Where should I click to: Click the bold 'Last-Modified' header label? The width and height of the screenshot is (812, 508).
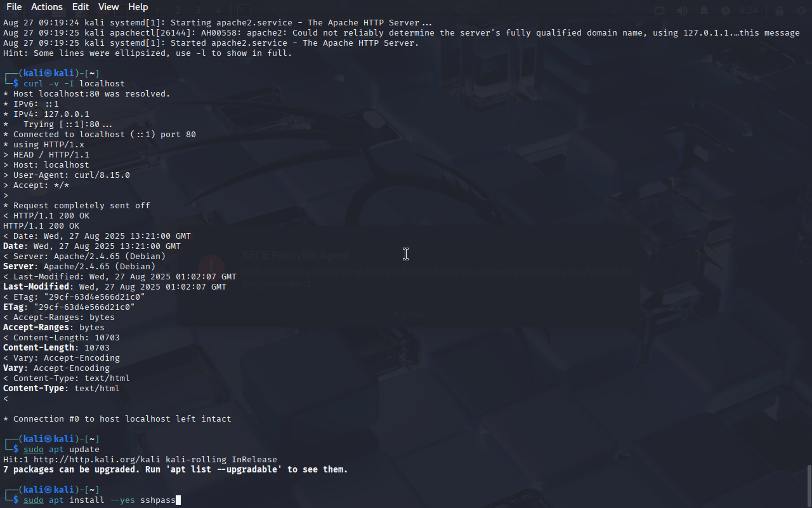pyautogui.click(x=36, y=286)
